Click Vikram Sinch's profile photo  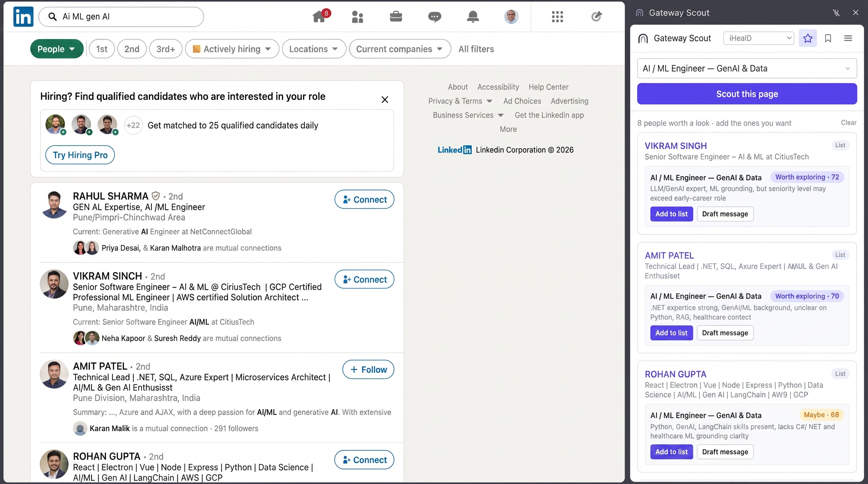tap(54, 284)
